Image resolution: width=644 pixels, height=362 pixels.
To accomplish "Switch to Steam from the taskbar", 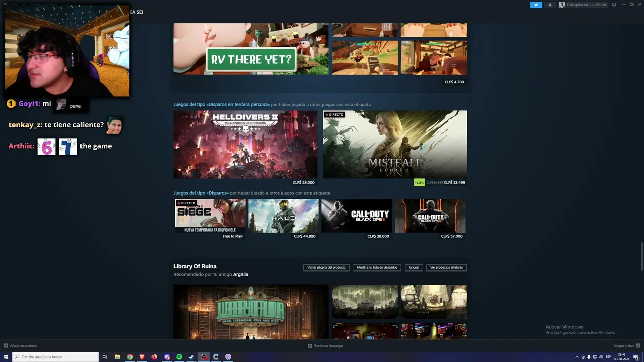I will [191, 357].
